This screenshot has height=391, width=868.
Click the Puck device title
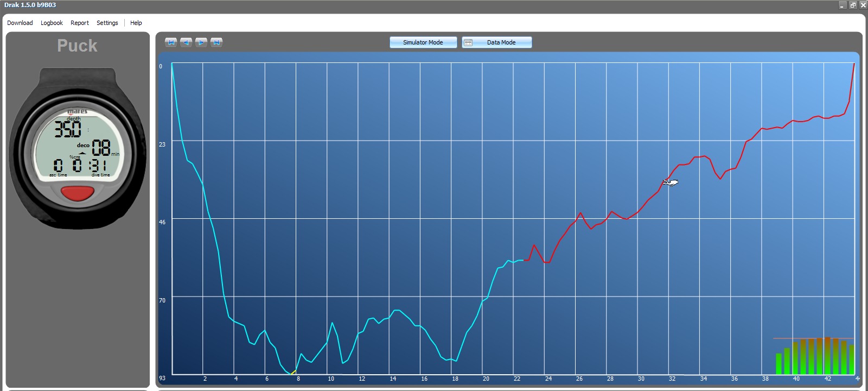point(78,46)
